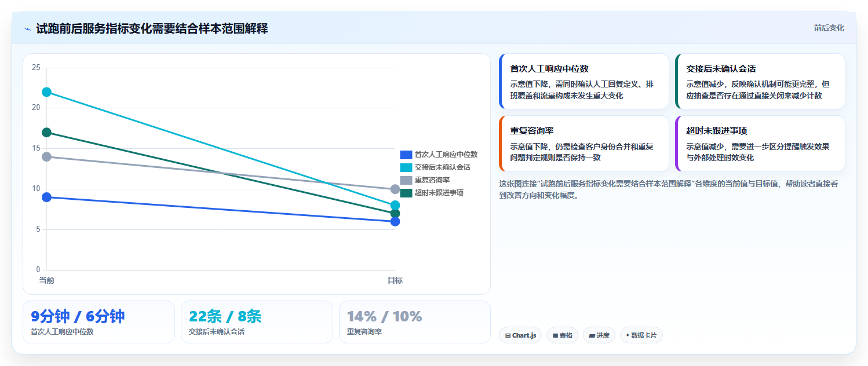This screenshot has width=868, height=366.
Task: Open the 交接后未确认会话 explanation card
Action: click(760, 81)
